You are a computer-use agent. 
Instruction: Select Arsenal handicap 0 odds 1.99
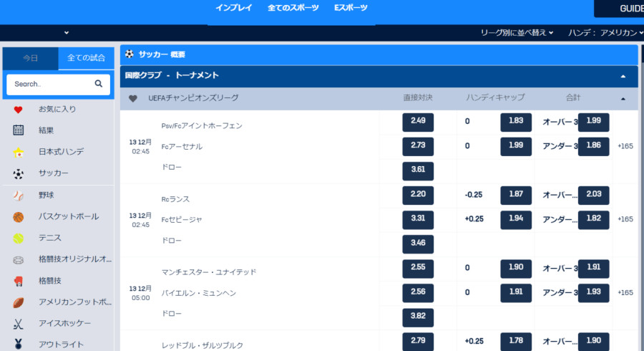coord(516,147)
